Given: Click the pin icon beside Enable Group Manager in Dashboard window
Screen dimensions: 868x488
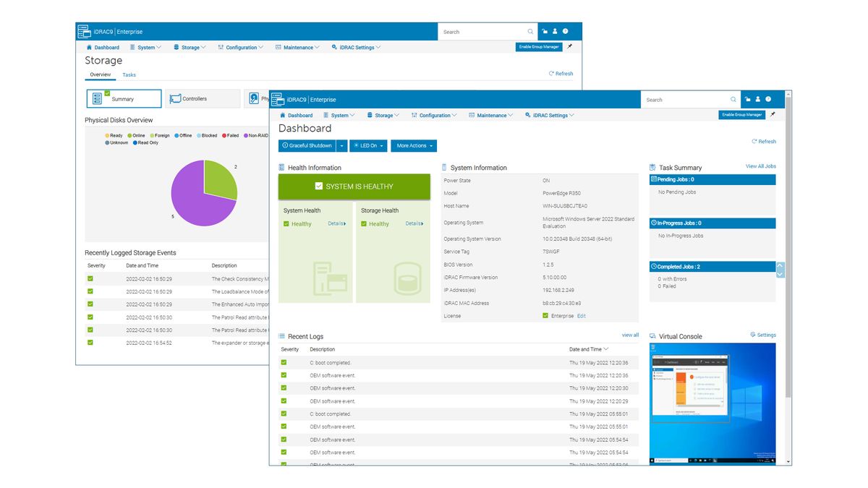Looking at the screenshot, I should pos(773,114).
